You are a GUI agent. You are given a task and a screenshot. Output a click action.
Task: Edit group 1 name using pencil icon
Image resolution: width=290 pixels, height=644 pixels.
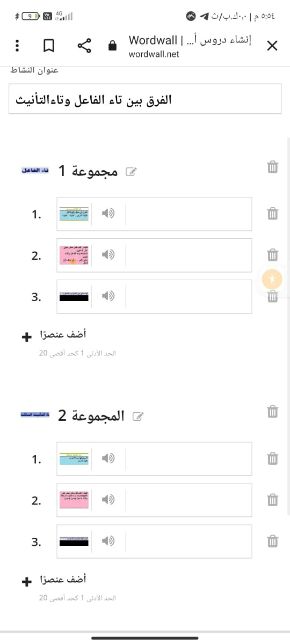130,172
